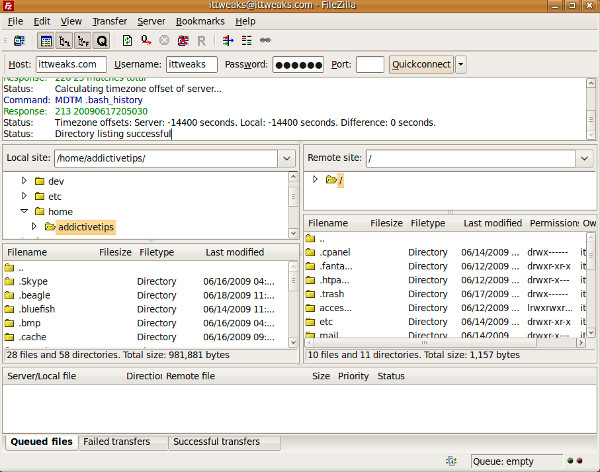Image resolution: width=600 pixels, height=472 pixels.
Task: Toggle message log display
Action: click(x=46, y=41)
